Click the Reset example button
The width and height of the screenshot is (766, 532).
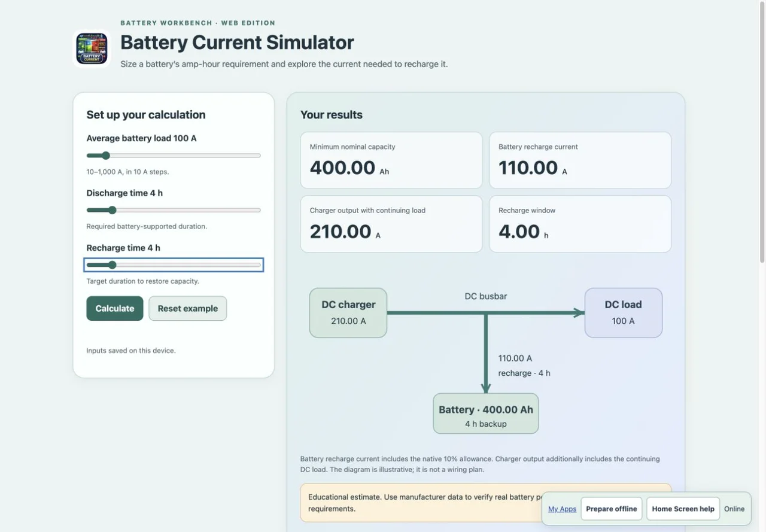click(x=188, y=308)
